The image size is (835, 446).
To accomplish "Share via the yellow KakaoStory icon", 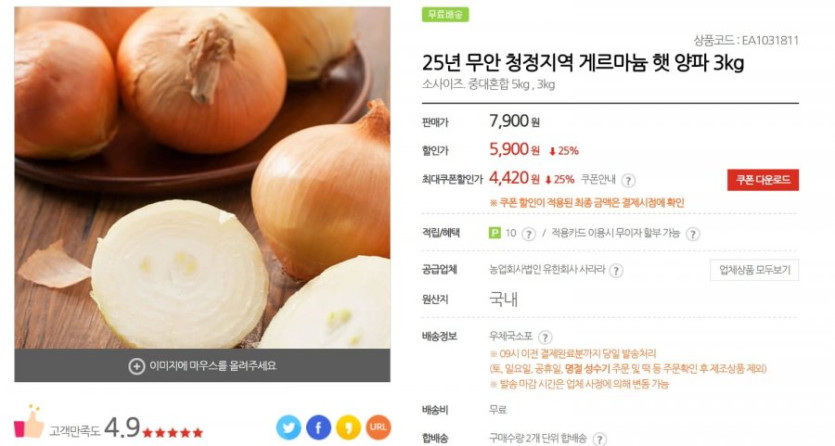I will pos(348,427).
